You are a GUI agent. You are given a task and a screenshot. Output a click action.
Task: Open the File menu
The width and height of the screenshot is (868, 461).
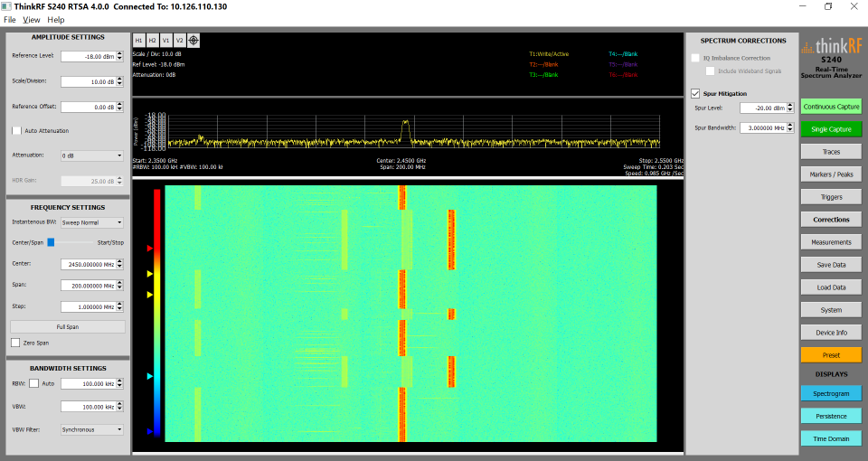pos(10,20)
